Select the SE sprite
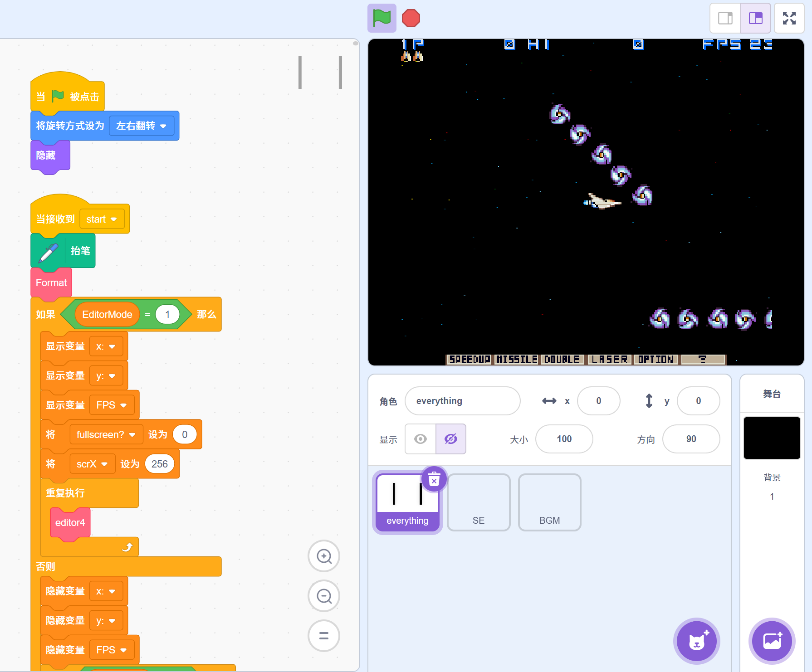The width and height of the screenshot is (812, 672). [x=479, y=502]
